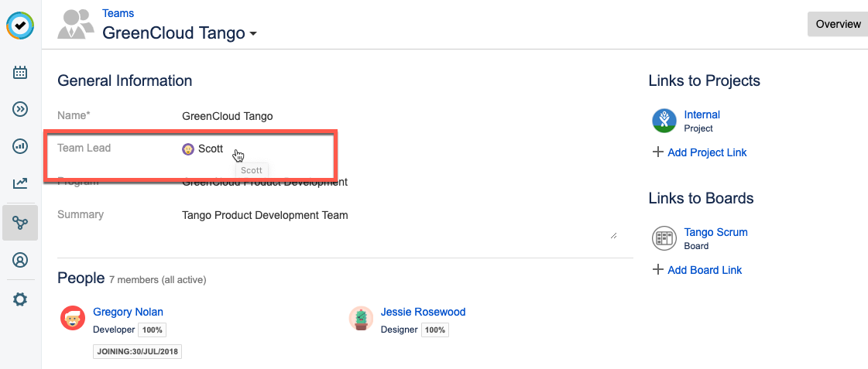This screenshot has width=868, height=369.
Task: Open the line graph icon in sidebar
Action: tap(20, 183)
